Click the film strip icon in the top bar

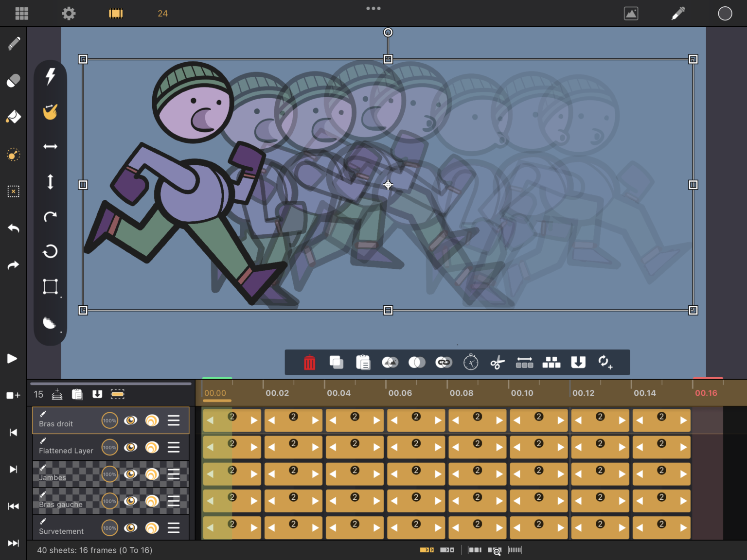point(115,13)
